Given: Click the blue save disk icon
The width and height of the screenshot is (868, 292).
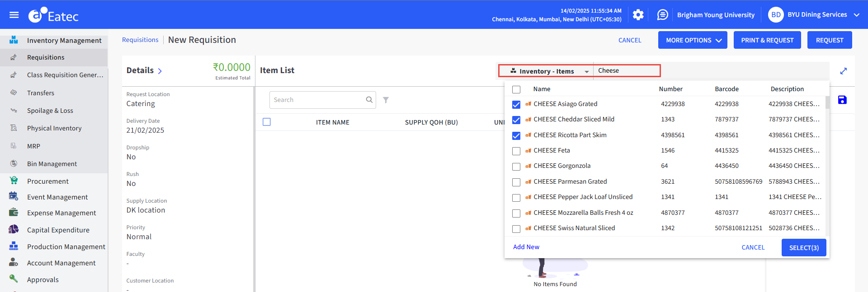Looking at the screenshot, I should click(842, 100).
